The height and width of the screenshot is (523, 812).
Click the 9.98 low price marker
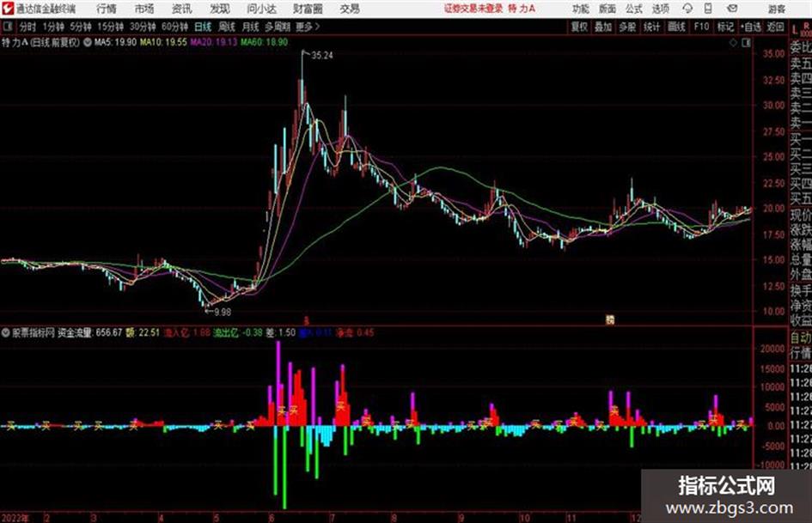coord(223,312)
